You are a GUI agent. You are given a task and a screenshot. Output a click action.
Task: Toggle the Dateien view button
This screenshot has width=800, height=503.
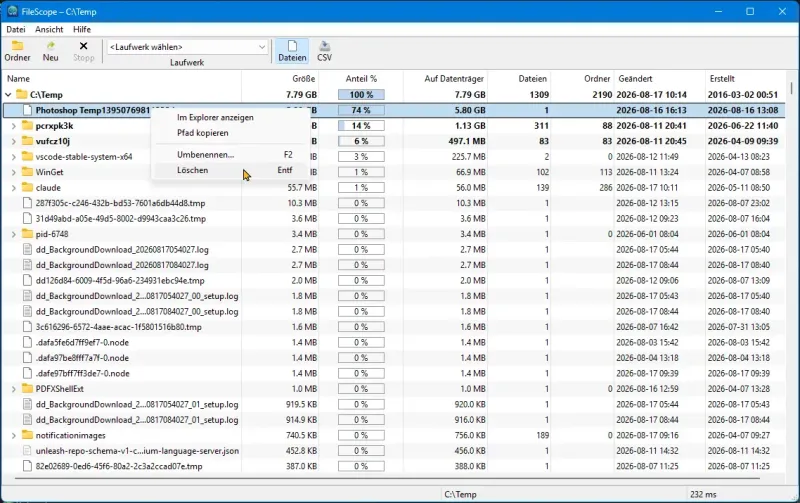(x=292, y=51)
